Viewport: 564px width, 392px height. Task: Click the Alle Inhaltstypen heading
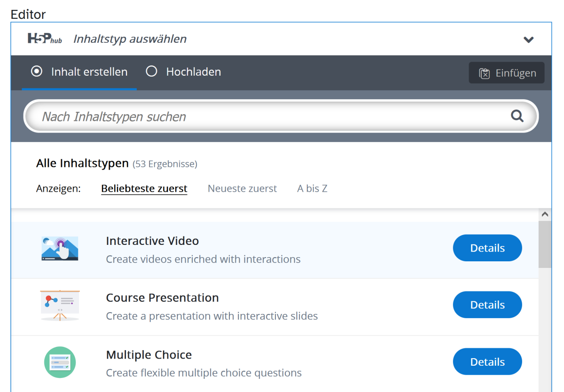(82, 163)
